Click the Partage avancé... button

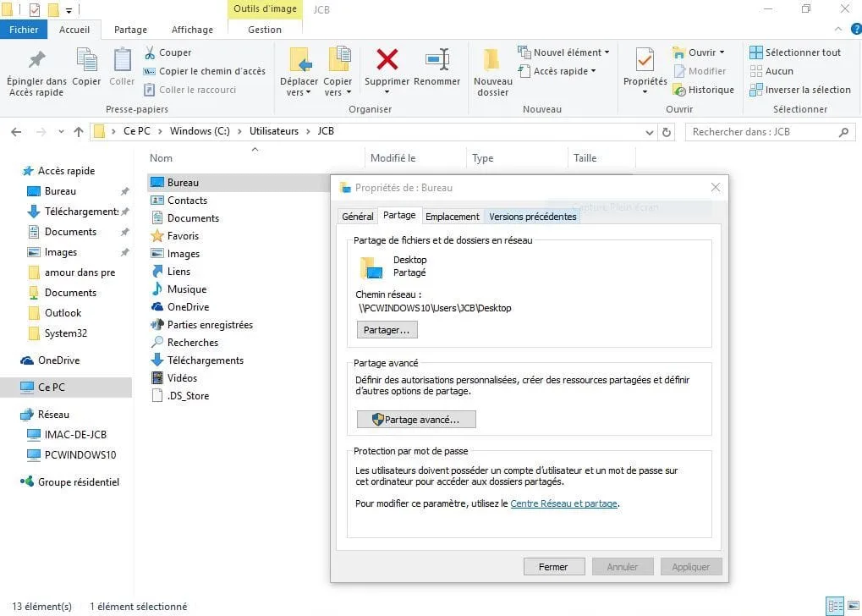point(416,420)
